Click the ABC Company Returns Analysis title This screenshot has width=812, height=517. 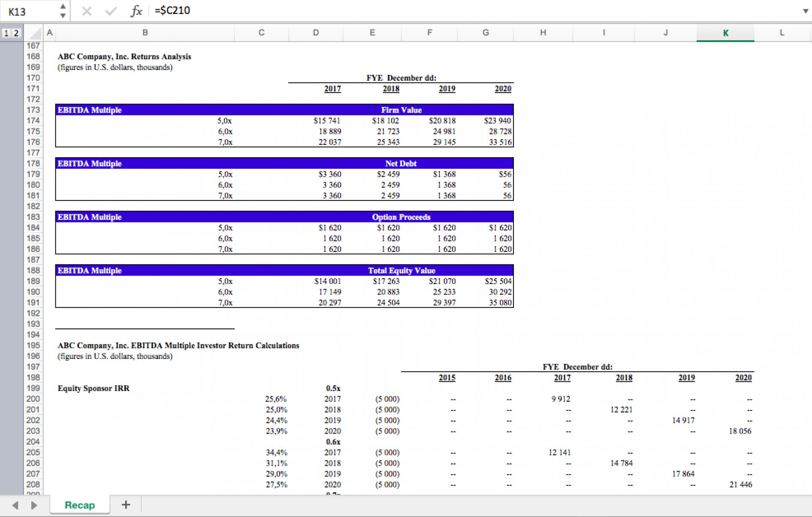[124, 57]
